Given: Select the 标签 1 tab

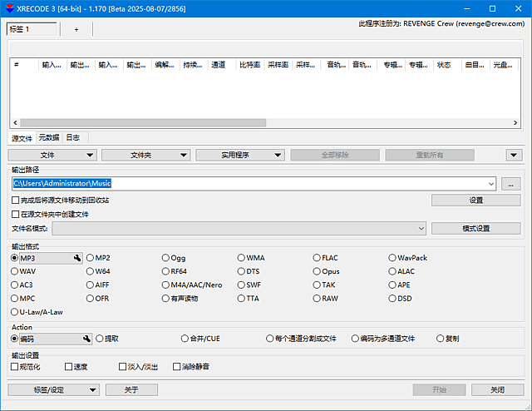Looking at the screenshot, I should (32, 29).
